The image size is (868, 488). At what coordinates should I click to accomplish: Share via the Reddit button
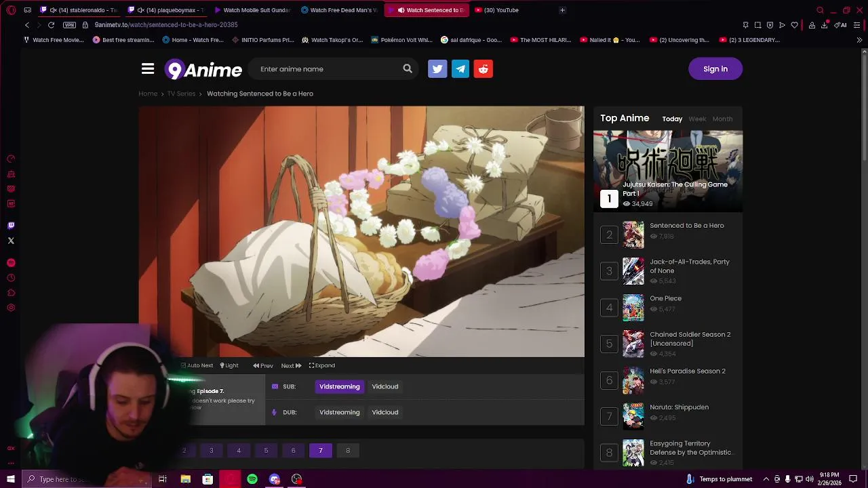(x=484, y=68)
